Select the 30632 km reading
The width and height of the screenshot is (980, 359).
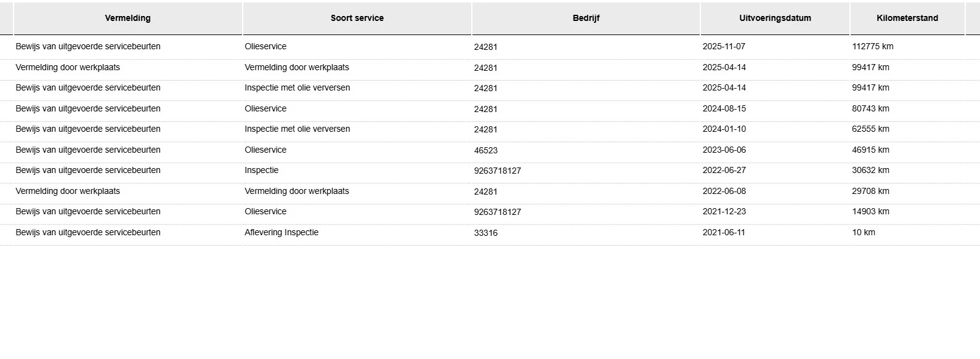870,171
